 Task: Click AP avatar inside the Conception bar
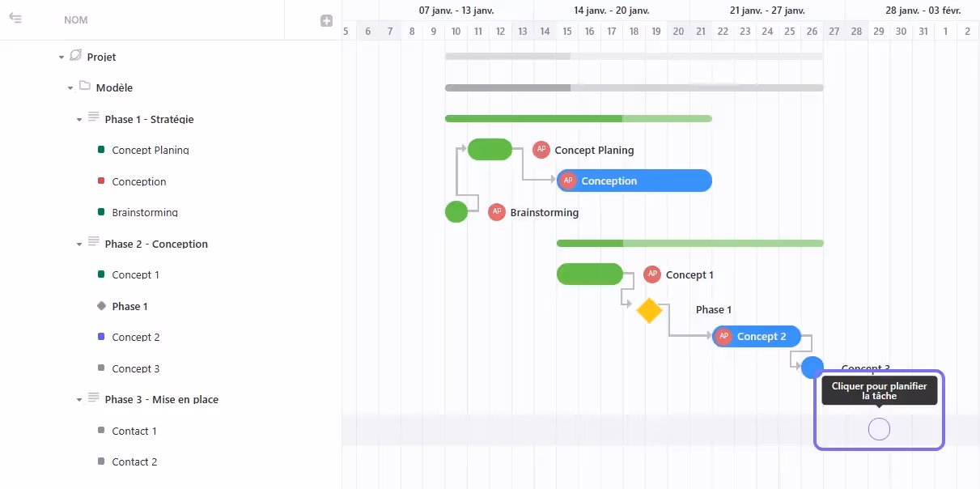[568, 181]
